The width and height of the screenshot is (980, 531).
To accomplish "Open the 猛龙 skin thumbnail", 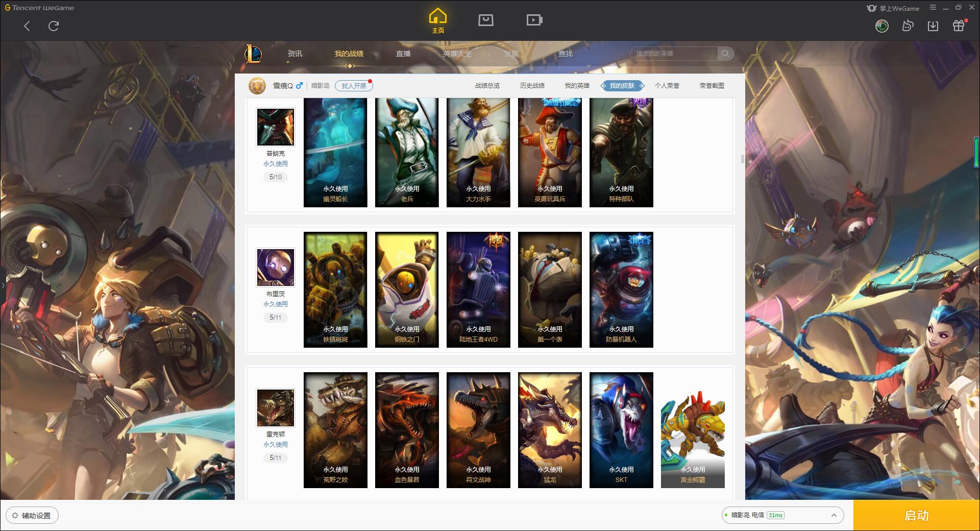I will 550,430.
